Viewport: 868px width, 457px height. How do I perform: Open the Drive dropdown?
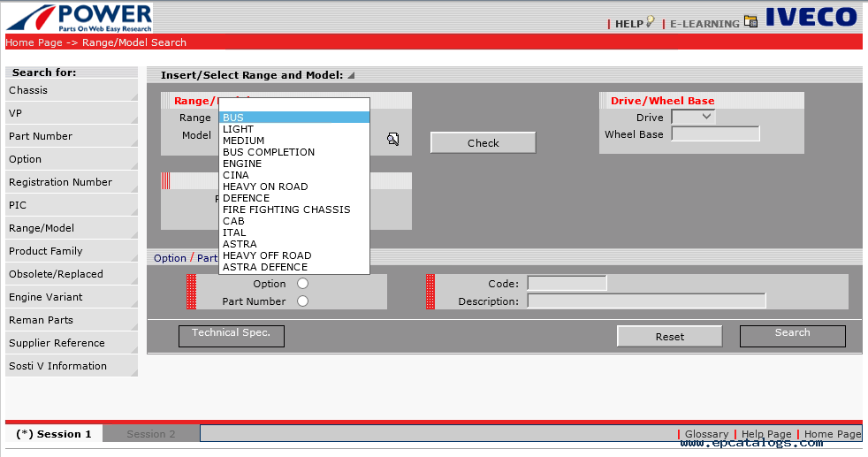pyautogui.click(x=693, y=117)
